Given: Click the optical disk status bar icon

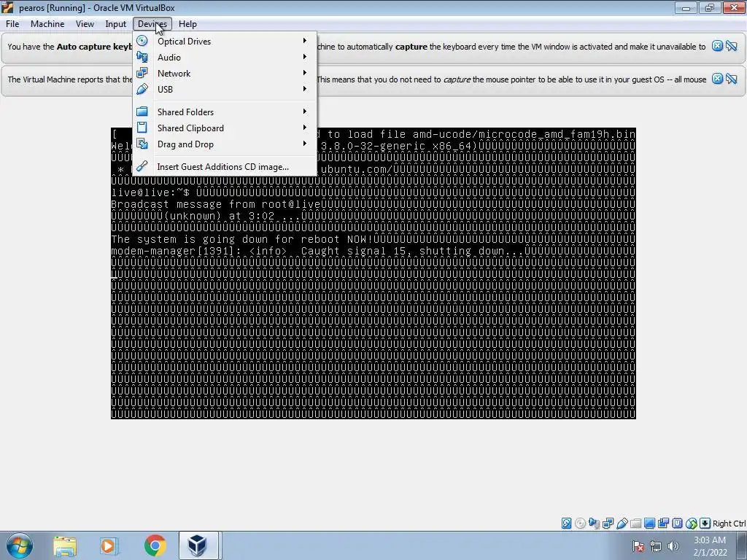Looking at the screenshot, I should point(580,524).
